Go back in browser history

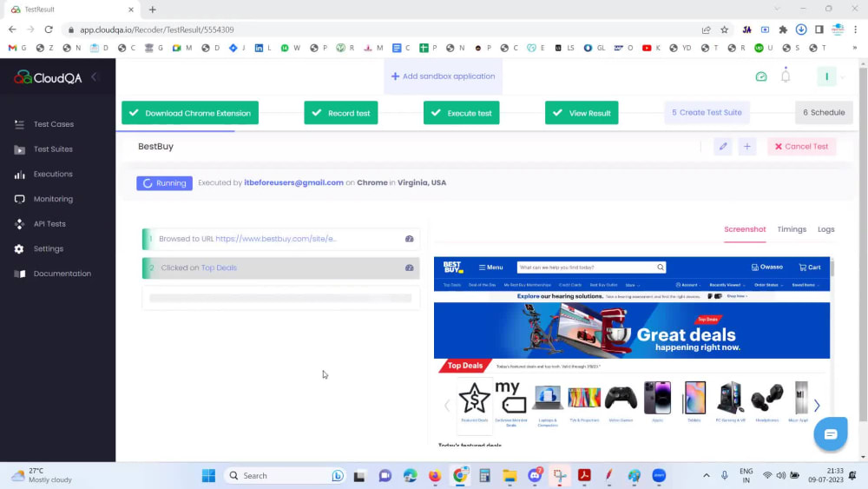(x=12, y=30)
